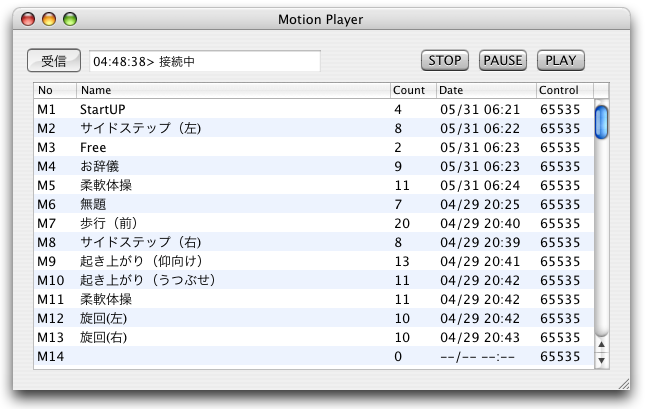649x409 pixels.
Task: Select the empty M14 row
Action: click(x=314, y=356)
